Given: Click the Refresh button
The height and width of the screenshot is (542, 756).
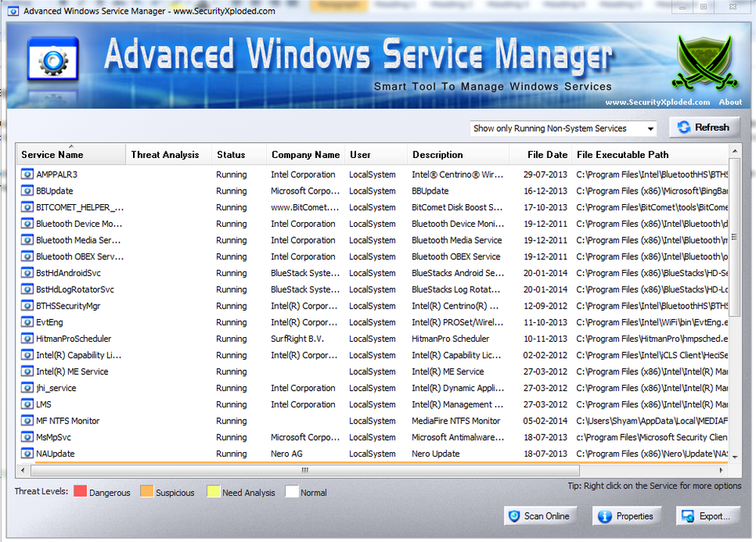Looking at the screenshot, I should pyautogui.click(x=705, y=127).
